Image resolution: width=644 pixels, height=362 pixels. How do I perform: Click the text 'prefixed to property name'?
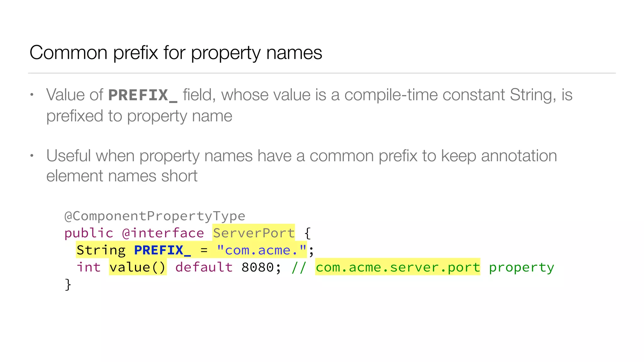pos(139,116)
